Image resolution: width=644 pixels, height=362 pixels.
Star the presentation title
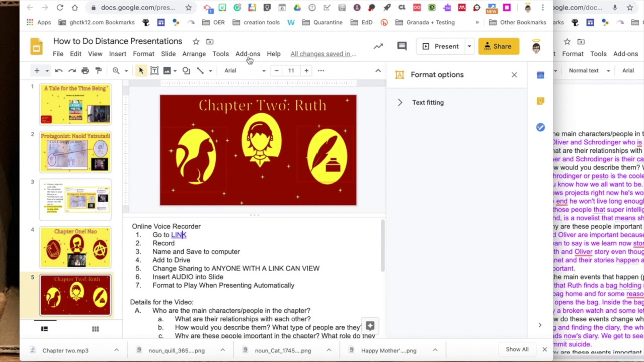(x=196, y=41)
